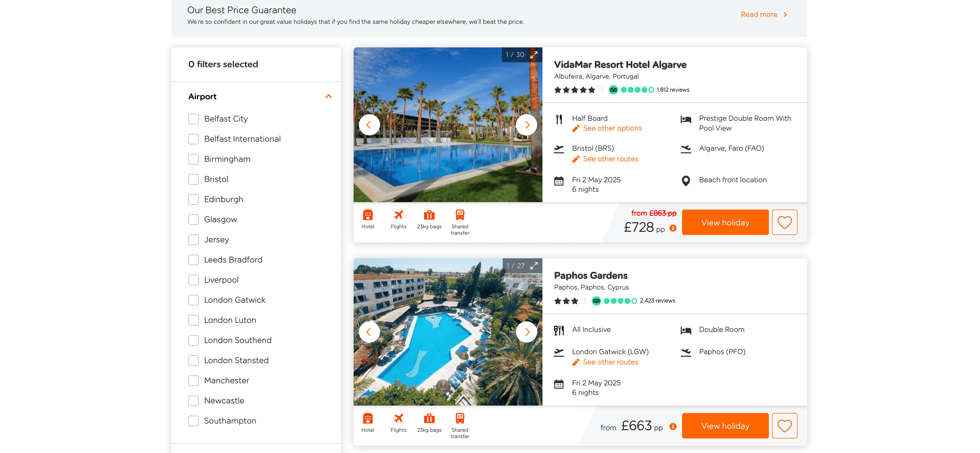The height and width of the screenshot is (453, 980).
Task: Expand VidaMar photo gallery to fullscreen
Action: 534,54
